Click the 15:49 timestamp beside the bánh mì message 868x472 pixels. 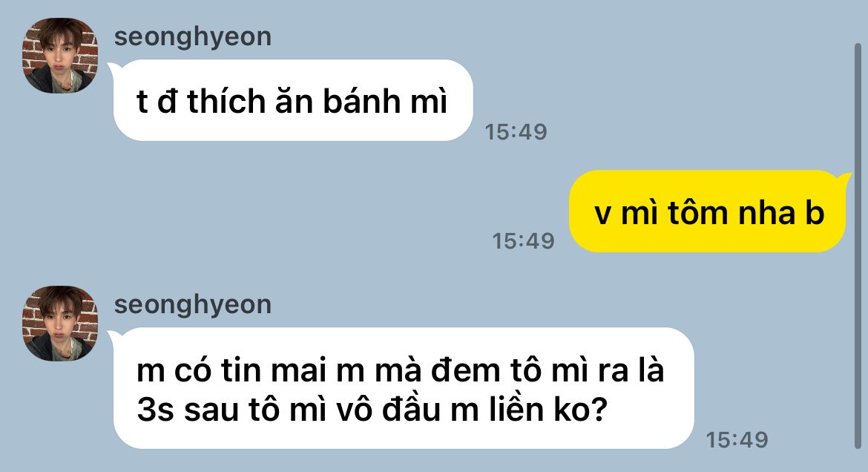tap(516, 132)
